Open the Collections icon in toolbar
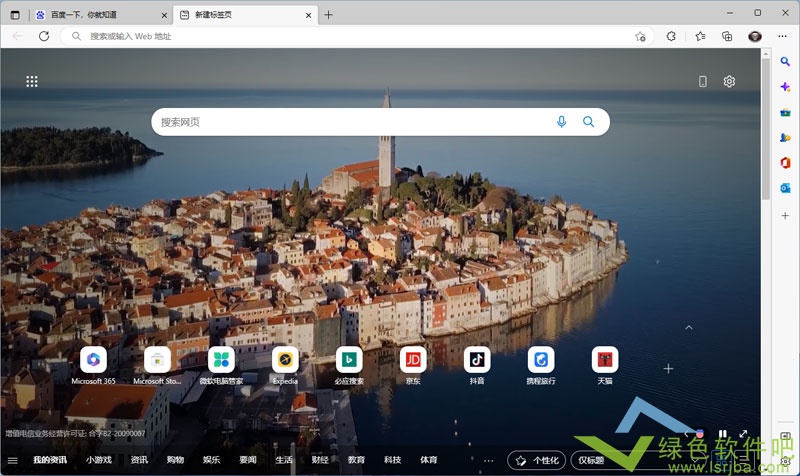 pyautogui.click(x=727, y=36)
